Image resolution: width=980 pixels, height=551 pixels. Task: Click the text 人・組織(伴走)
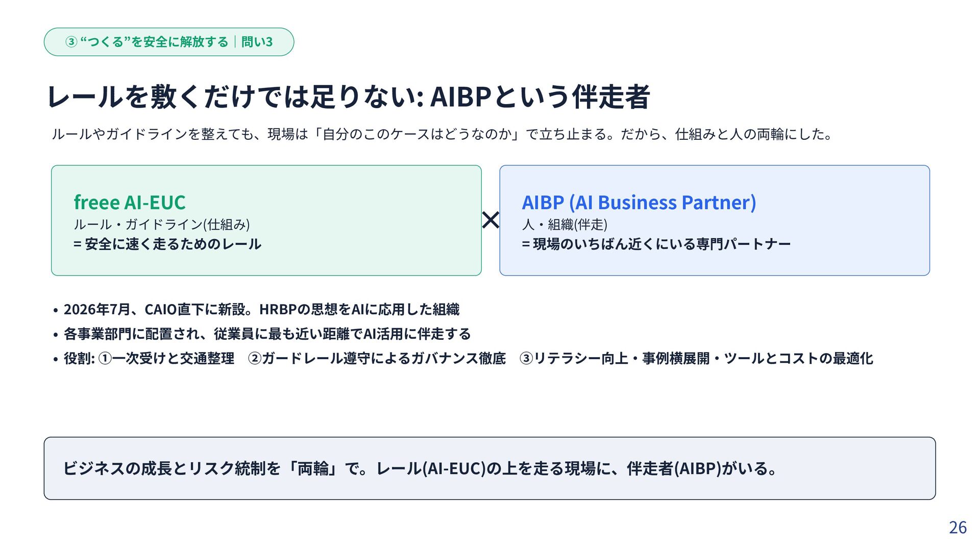[565, 224]
